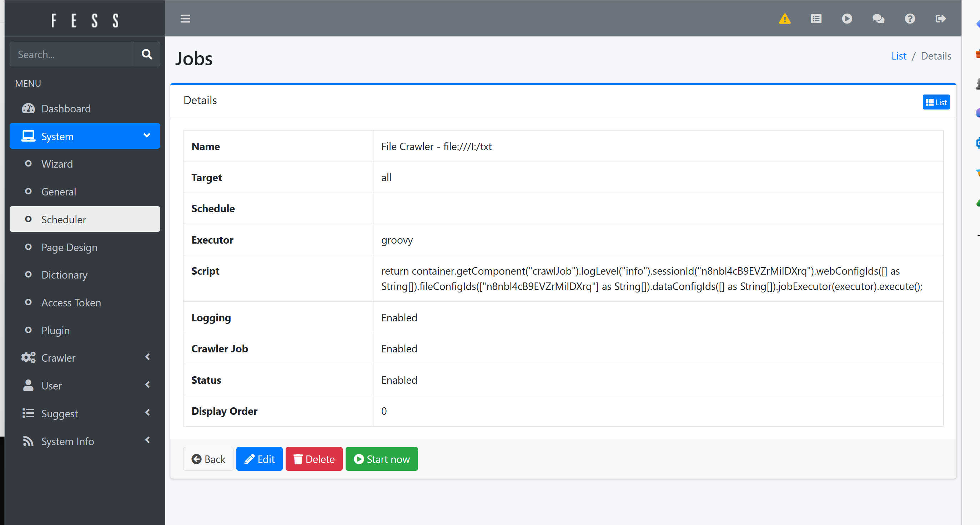Open the running jobs play icon
The width and height of the screenshot is (980, 525).
click(847, 19)
